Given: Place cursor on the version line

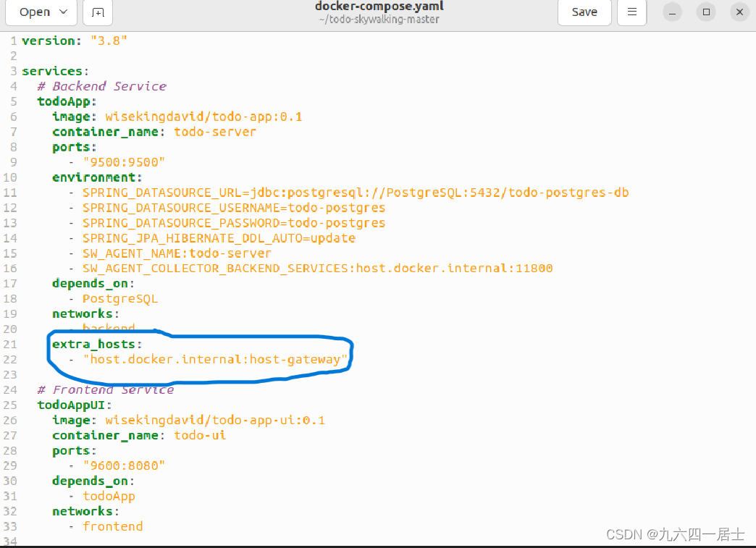Looking at the screenshot, I should [x=75, y=41].
